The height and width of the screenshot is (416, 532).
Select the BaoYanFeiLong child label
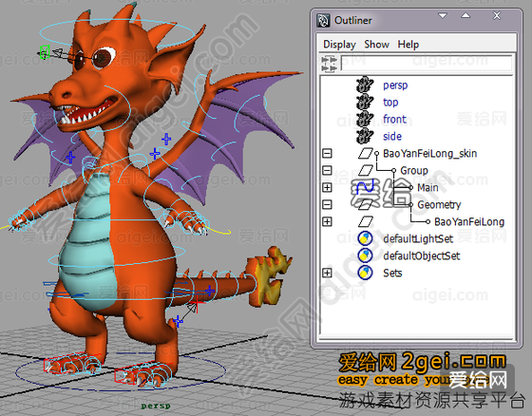click(469, 221)
